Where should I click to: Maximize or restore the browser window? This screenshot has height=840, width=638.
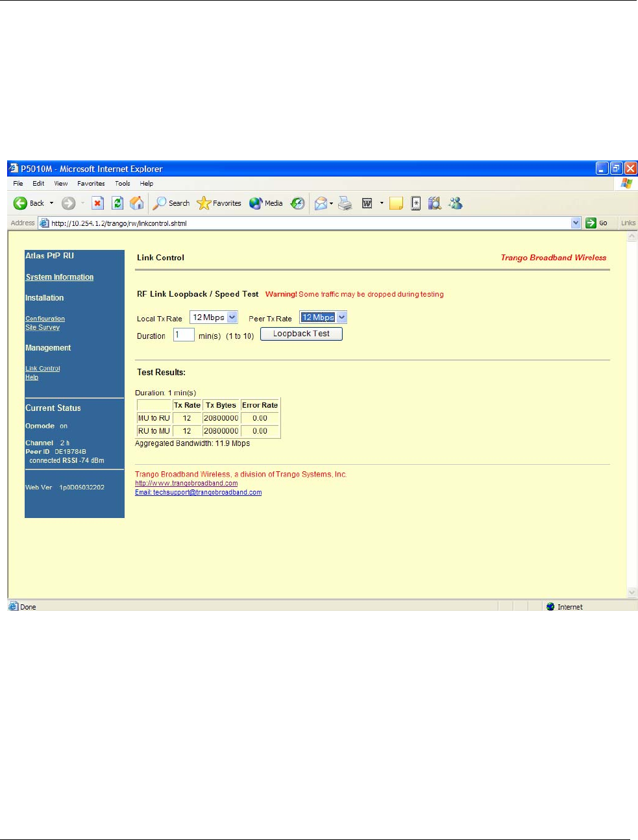tap(616, 168)
